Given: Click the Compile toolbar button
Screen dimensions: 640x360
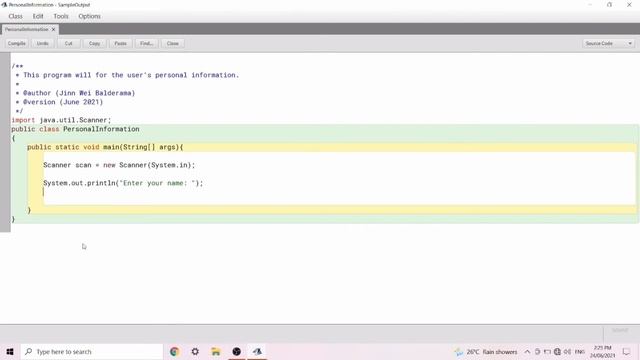Looking at the screenshot, I should point(17,43).
